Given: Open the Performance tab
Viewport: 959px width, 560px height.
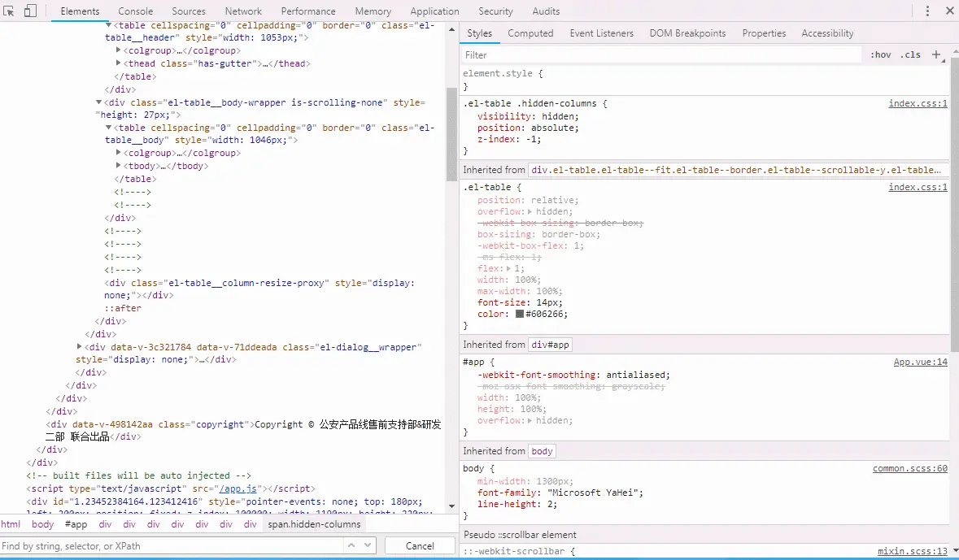Looking at the screenshot, I should (308, 11).
